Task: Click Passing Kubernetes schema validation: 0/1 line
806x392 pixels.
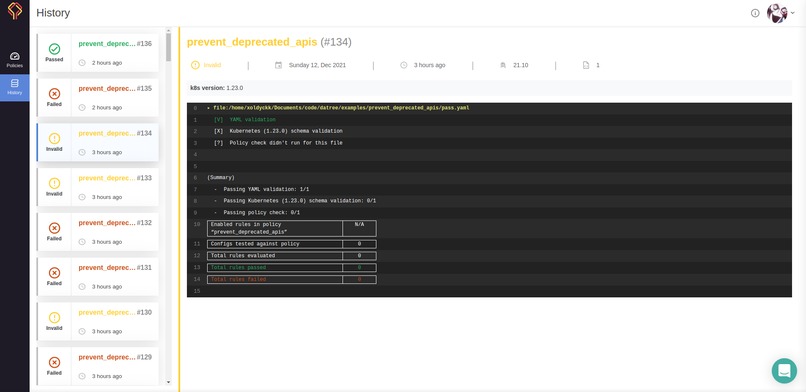Action: (x=295, y=200)
